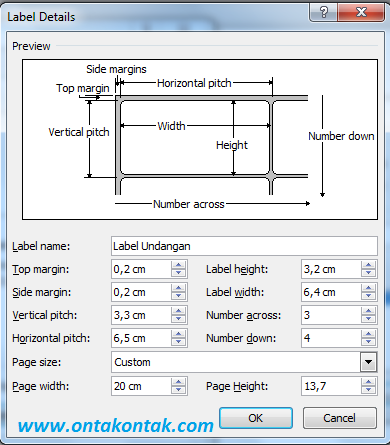This screenshot has width=390, height=445.
Task: Decrease Page Height with down arrow
Action: [x=369, y=390]
